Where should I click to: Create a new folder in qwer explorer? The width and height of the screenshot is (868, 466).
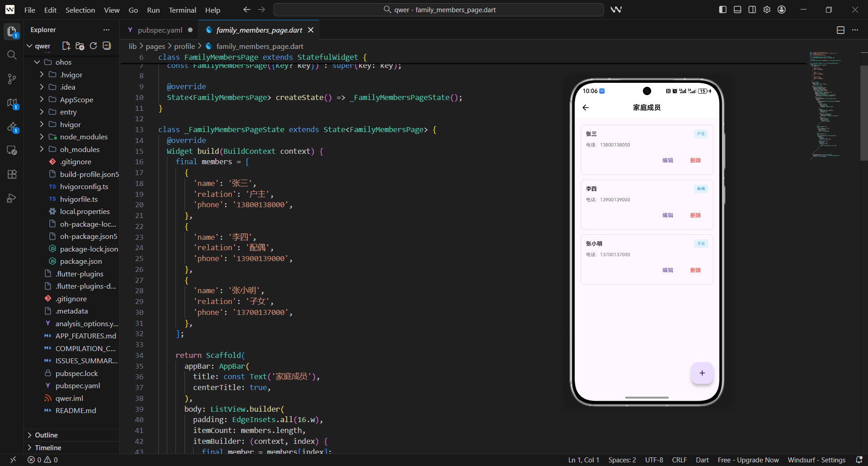pos(80,46)
